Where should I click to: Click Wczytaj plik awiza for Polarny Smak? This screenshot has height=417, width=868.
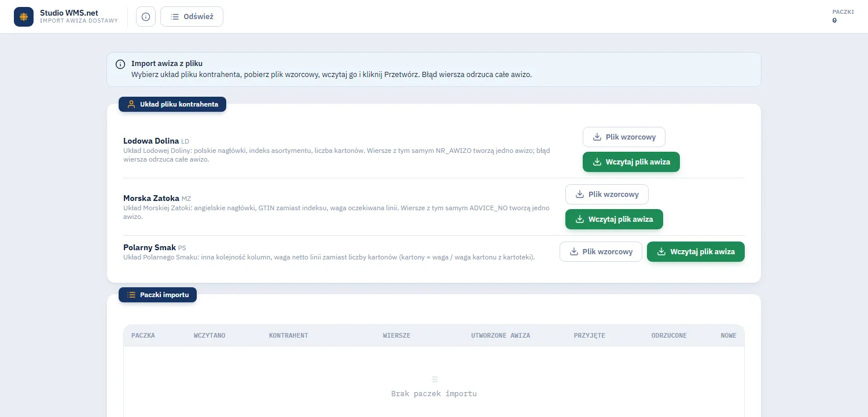click(x=696, y=252)
